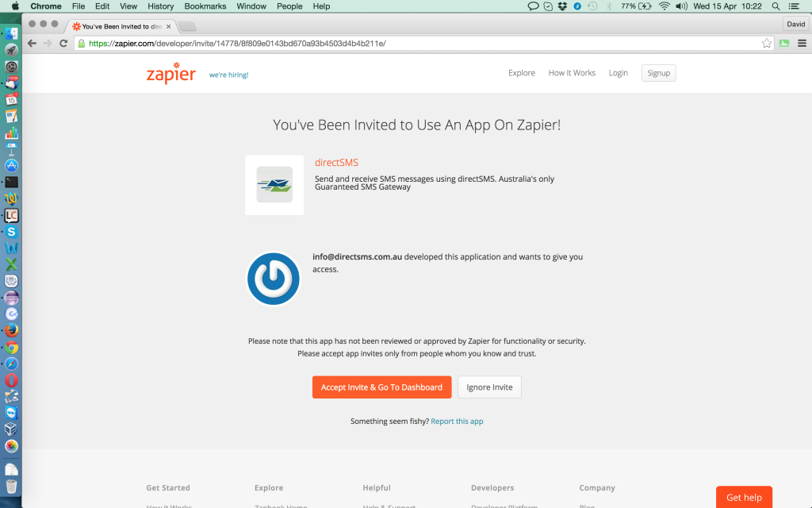The image size is (812, 508).
Task: Open Finder from the dock
Action: coord(11,33)
